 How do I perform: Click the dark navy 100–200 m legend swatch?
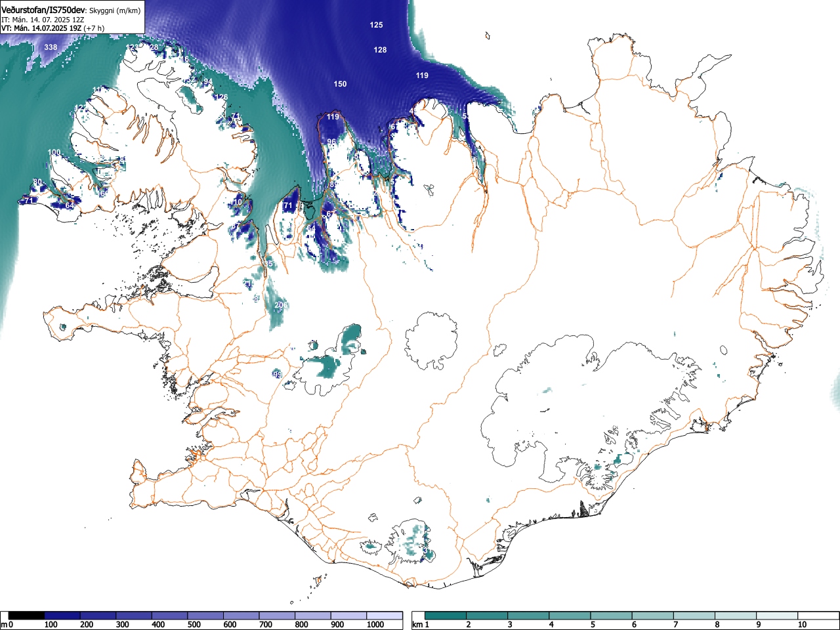(x=62, y=616)
